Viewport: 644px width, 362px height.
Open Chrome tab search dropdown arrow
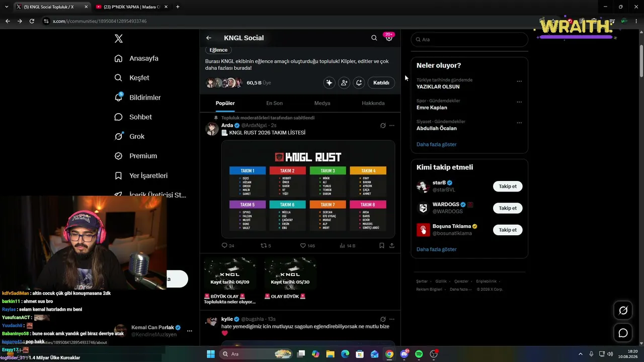[7, 7]
